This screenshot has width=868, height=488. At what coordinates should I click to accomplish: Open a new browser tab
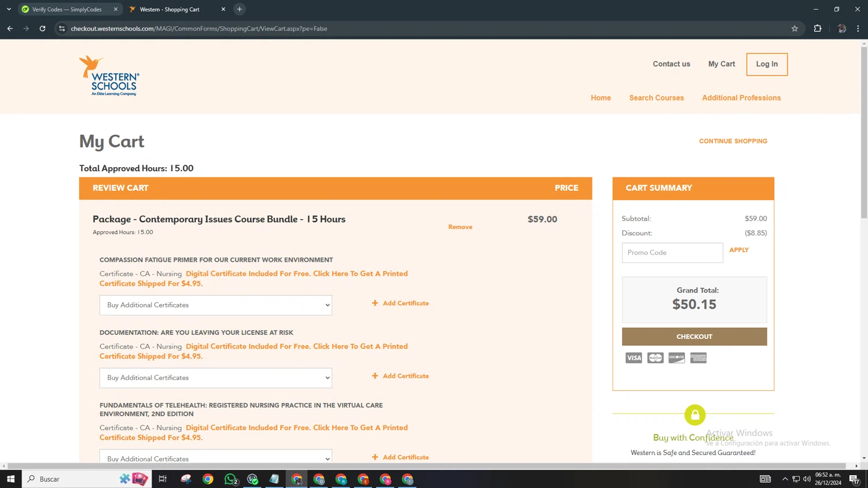point(240,9)
